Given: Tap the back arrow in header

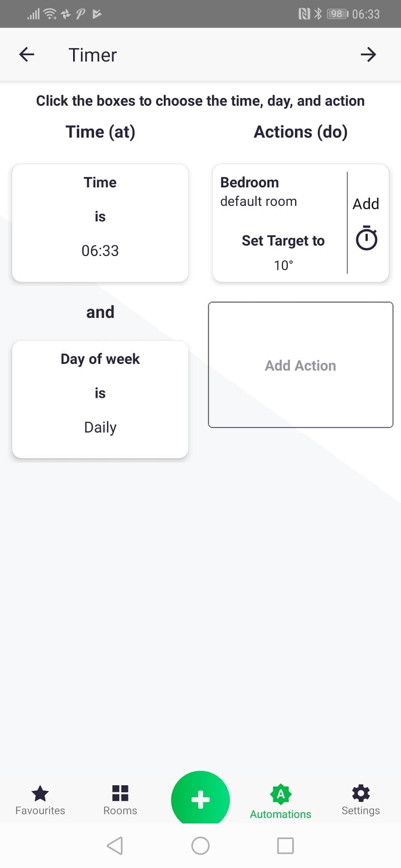Looking at the screenshot, I should [x=27, y=55].
